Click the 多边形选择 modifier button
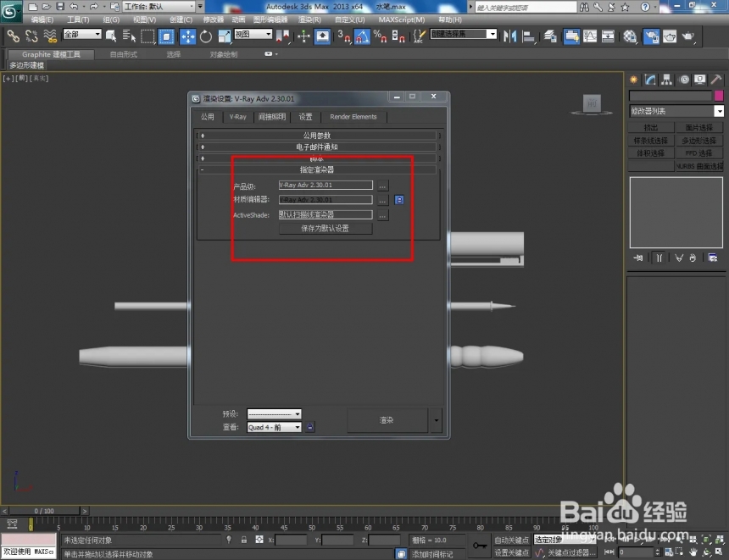Viewport: 729px width, 560px height. point(698,141)
